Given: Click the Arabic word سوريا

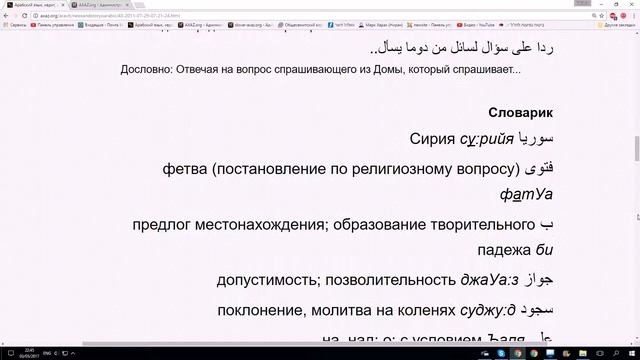Looking at the screenshot, I should pyautogui.click(x=536, y=139).
